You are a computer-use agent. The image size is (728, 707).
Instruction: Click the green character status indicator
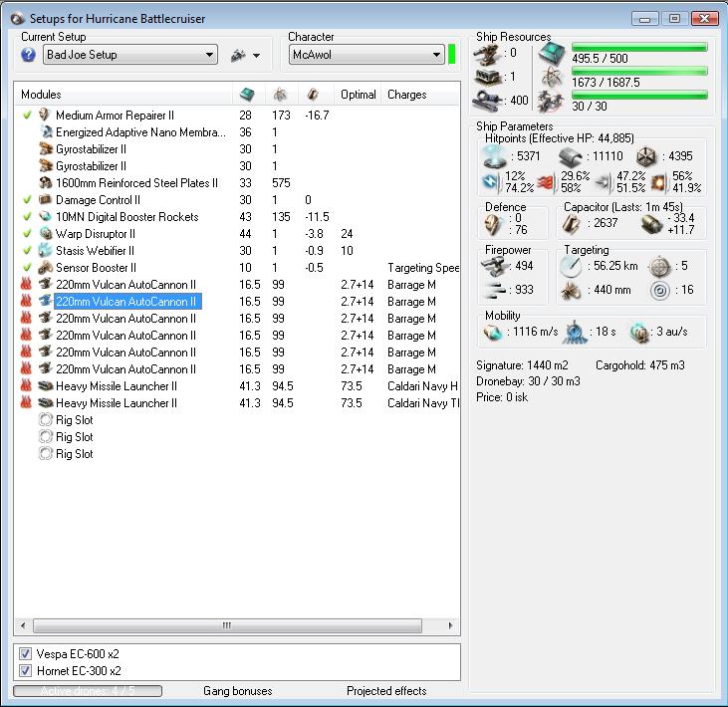[x=452, y=55]
